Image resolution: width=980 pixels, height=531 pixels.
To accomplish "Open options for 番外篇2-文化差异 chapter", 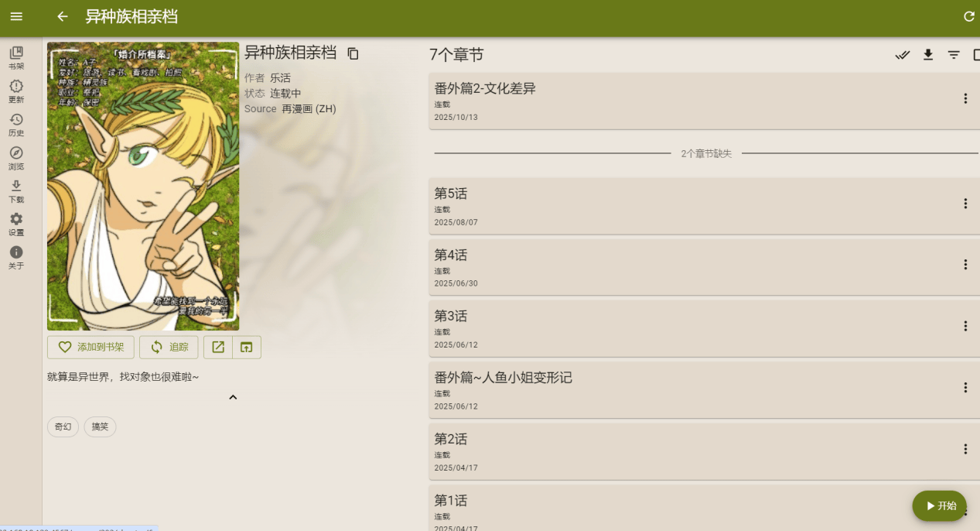I will click(x=965, y=98).
